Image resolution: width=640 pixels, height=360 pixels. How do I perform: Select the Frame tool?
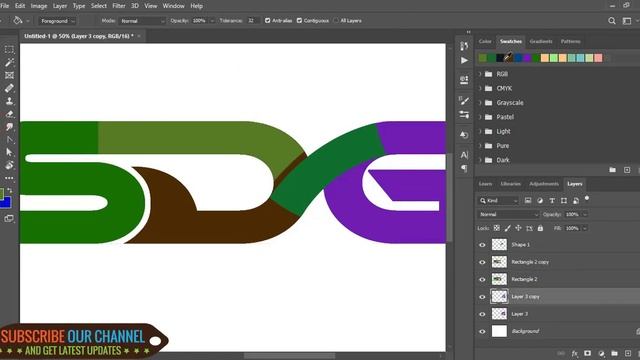[x=9, y=75]
